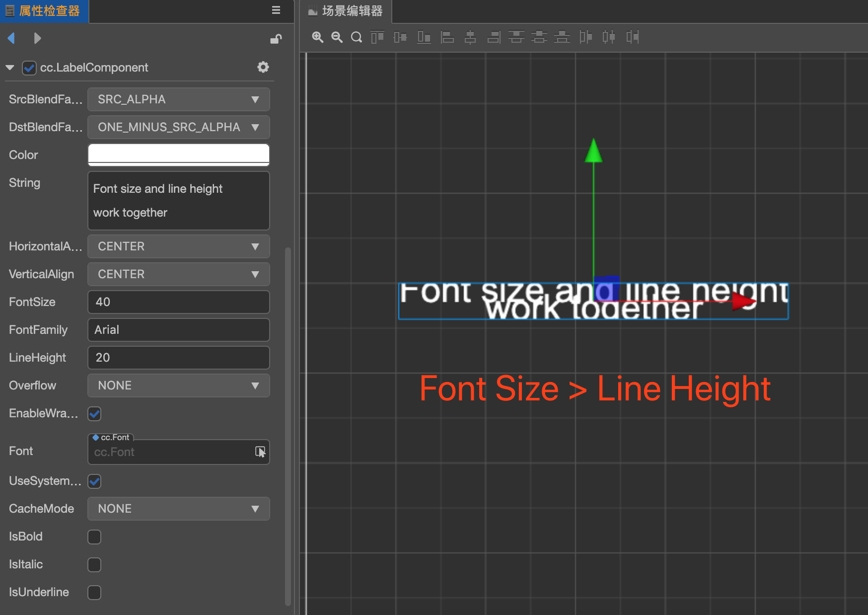Open the white Color swatch picker

point(178,154)
